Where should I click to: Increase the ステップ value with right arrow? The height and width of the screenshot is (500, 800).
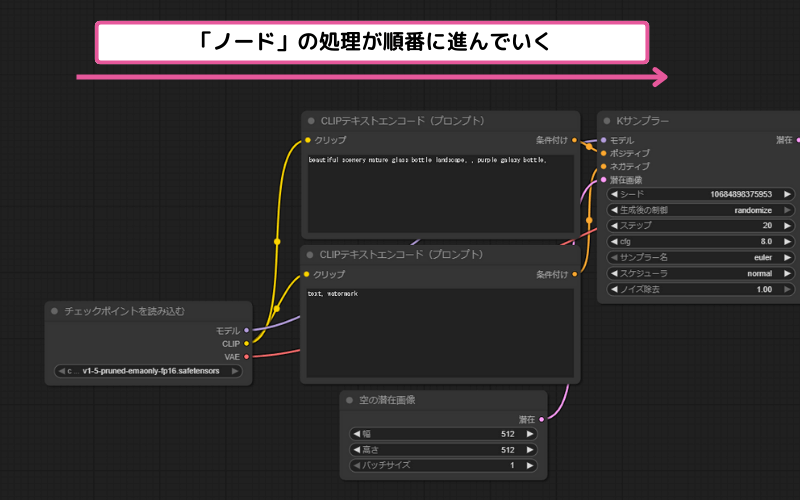(787, 226)
